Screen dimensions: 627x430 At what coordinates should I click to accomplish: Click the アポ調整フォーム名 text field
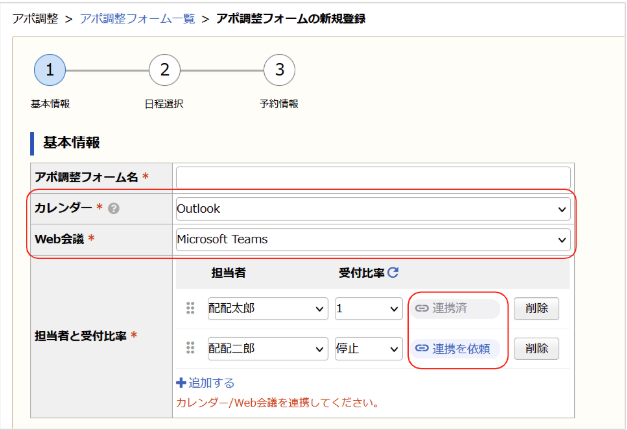(x=372, y=177)
